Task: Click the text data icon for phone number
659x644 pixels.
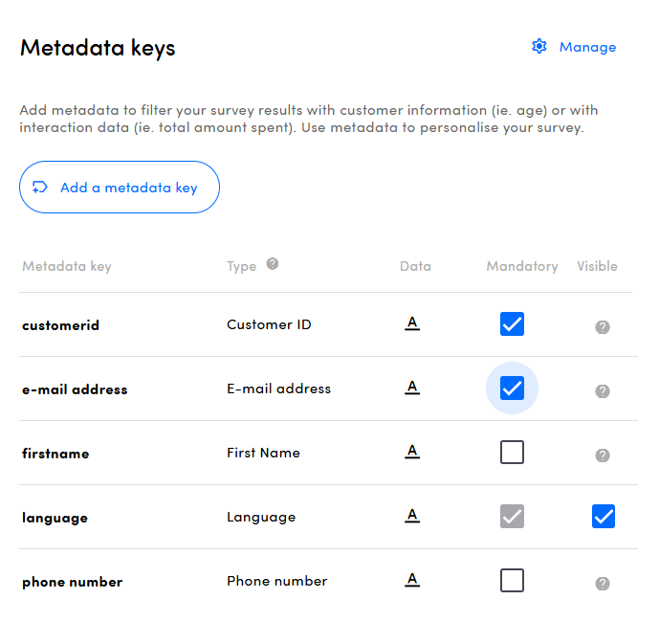Action: pos(412,580)
